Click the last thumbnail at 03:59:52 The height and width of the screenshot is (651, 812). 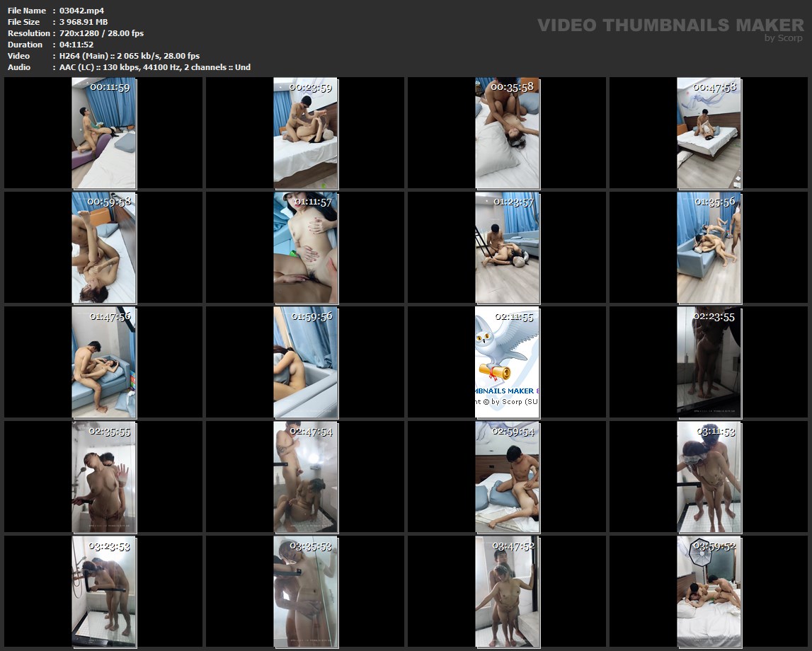tap(709, 592)
